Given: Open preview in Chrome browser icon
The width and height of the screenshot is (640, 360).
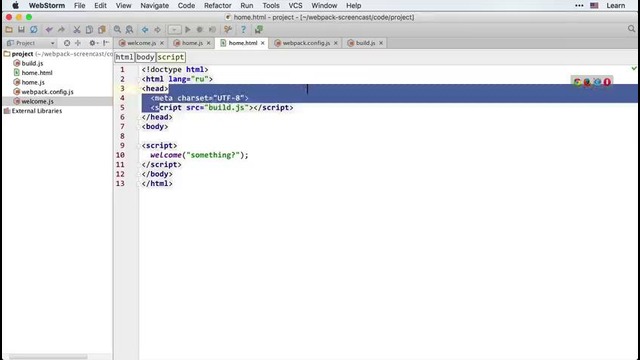Looking at the screenshot, I should [x=577, y=82].
